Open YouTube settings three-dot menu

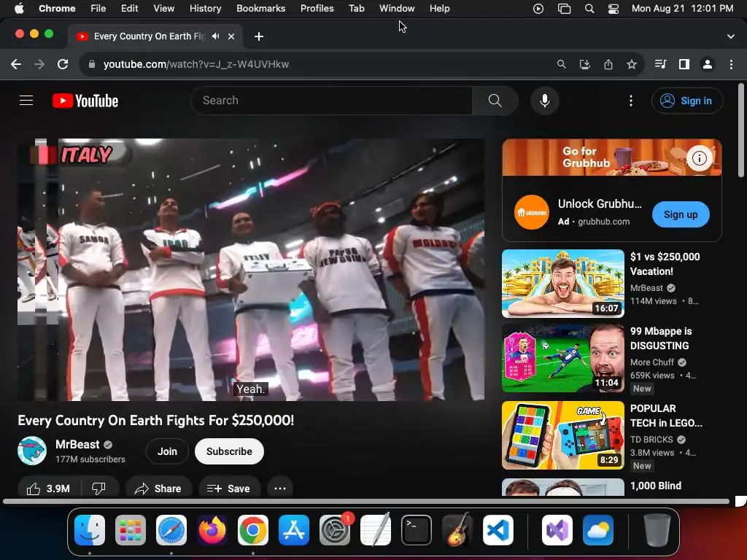[631, 101]
